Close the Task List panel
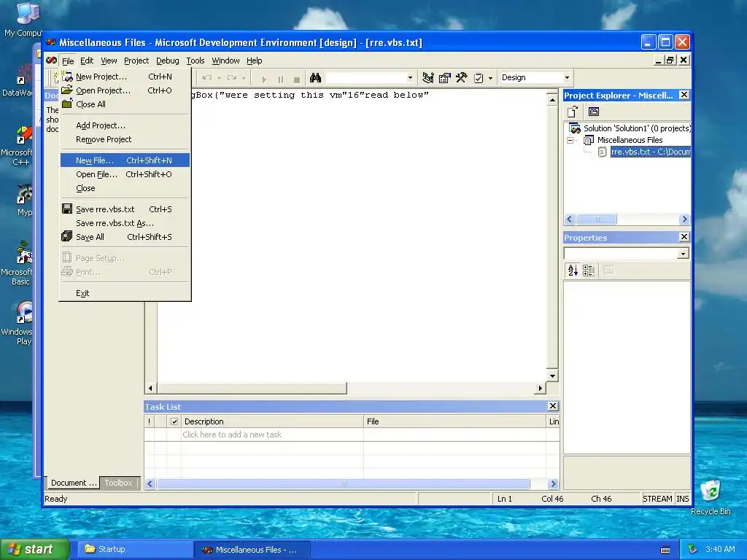This screenshot has height=560, width=747. click(x=553, y=405)
